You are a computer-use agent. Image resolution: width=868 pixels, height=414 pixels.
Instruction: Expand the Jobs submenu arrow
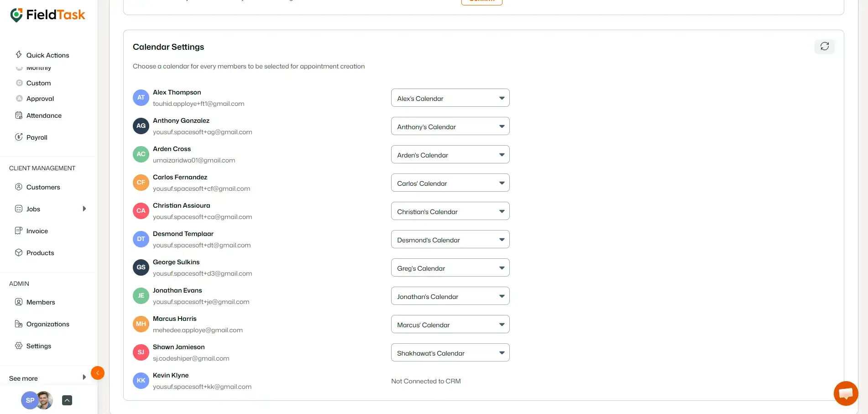pyautogui.click(x=84, y=209)
